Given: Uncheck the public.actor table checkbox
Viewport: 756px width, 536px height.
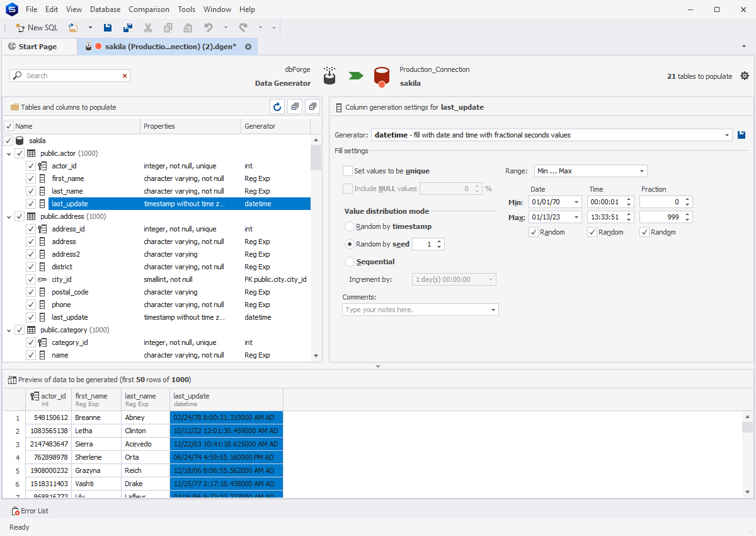Looking at the screenshot, I should 20,153.
